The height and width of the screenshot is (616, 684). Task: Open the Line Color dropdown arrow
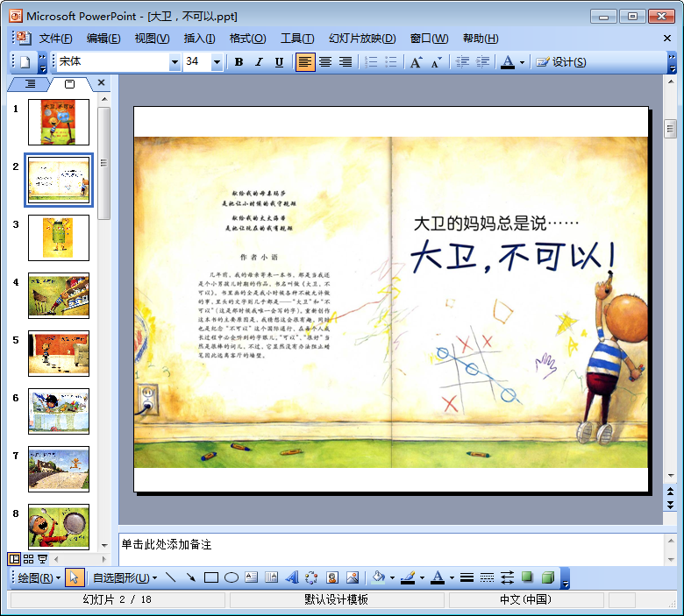coord(422,578)
